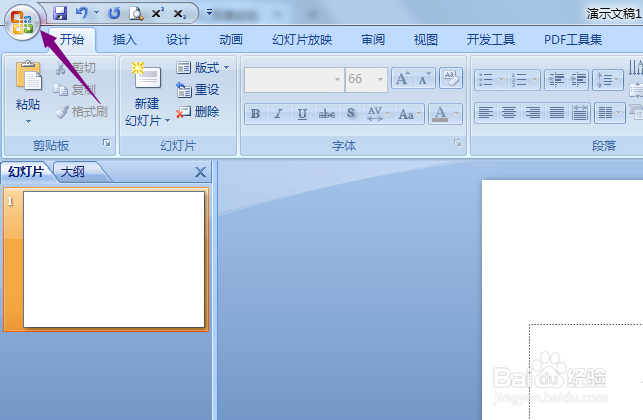This screenshot has height=420, width=643.
Task: Open the 幻灯片放映 ribbon tab
Action: pos(302,40)
